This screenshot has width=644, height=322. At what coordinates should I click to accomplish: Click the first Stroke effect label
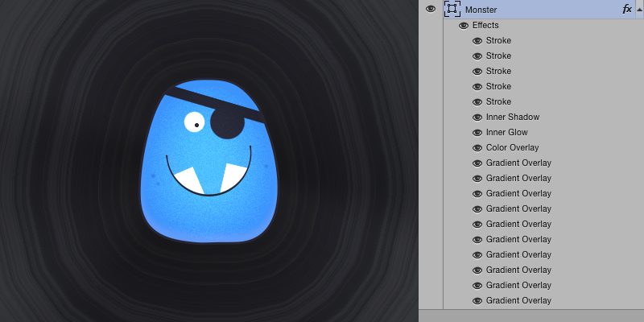[x=498, y=41]
